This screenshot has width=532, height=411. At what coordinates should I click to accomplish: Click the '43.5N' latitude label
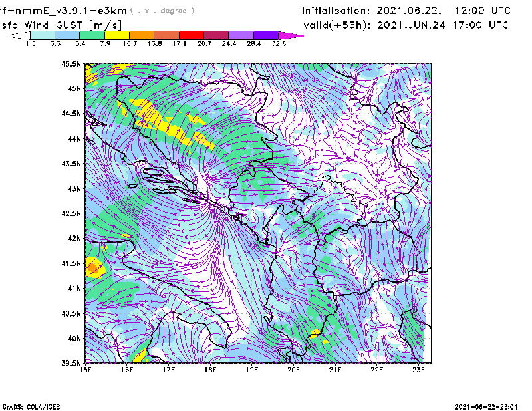71,163
